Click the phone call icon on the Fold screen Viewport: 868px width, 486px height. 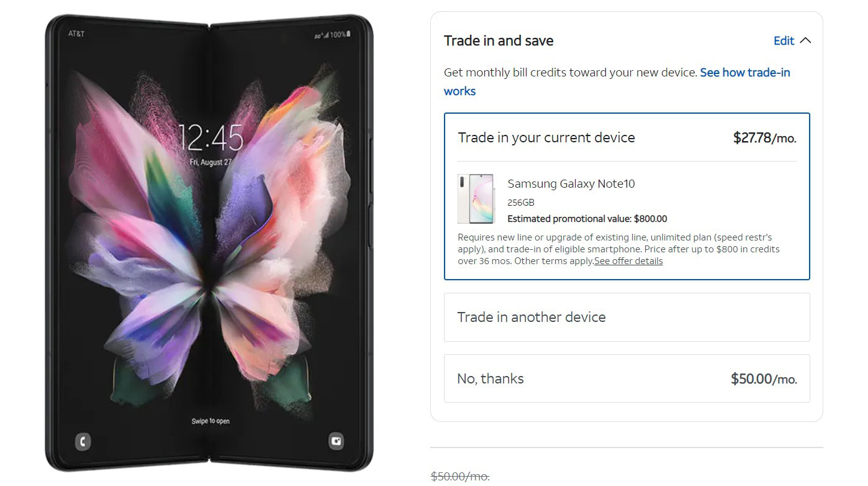(83, 442)
